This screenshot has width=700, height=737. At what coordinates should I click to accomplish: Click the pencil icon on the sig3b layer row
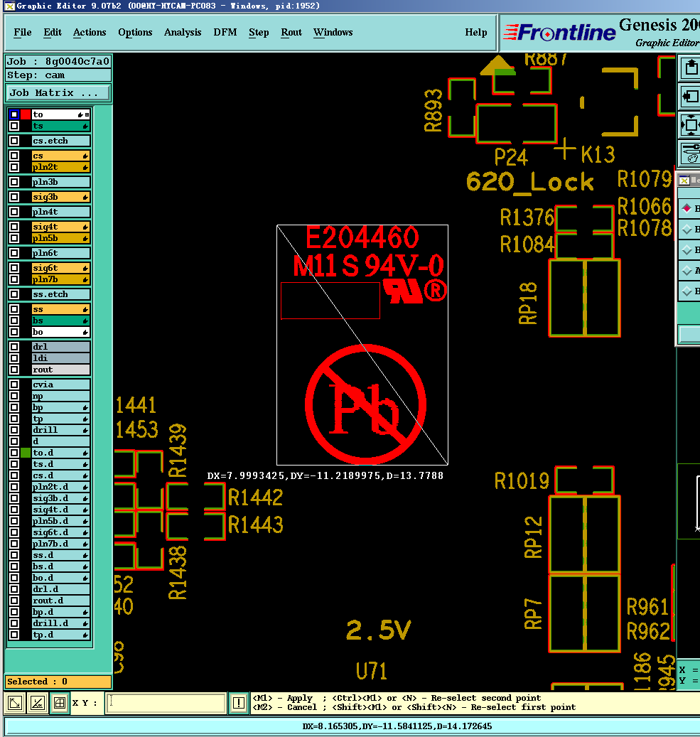click(85, 197)
